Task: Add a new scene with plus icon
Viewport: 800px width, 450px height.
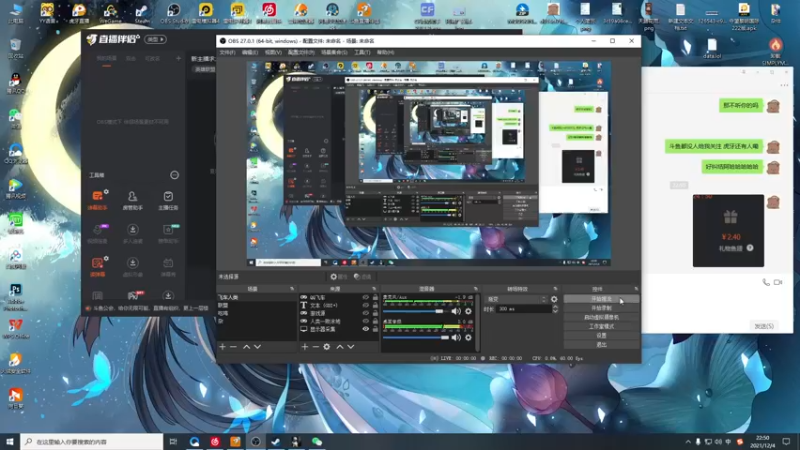Action: coord(222,347)
